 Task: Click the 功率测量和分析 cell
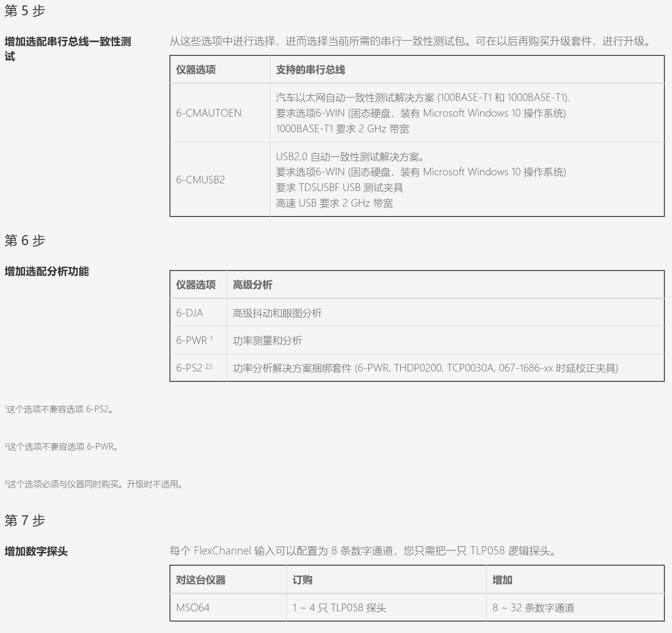[267, 341]
